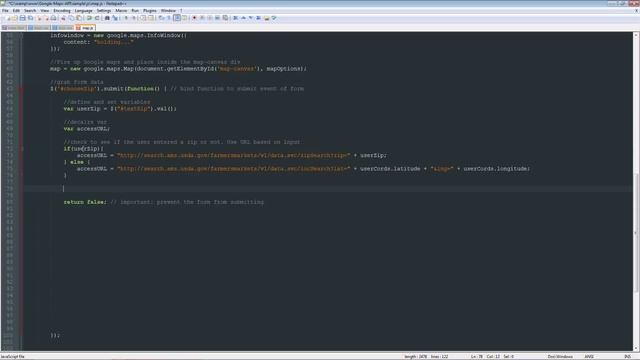Viewport: 640px width, 360px height.
Task: Click the 'content:' line in InfoWindow
Action: pos(98,42)
